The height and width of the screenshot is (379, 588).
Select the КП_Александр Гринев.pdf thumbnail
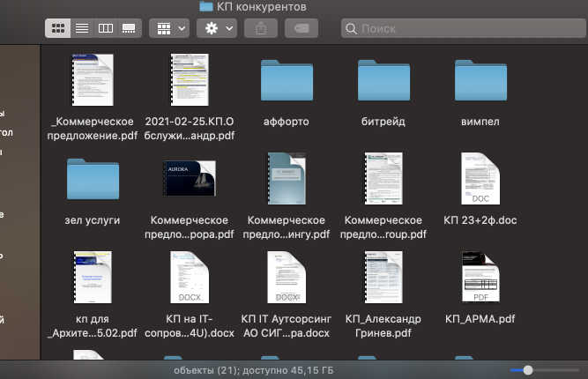click(x=383, y=277)
